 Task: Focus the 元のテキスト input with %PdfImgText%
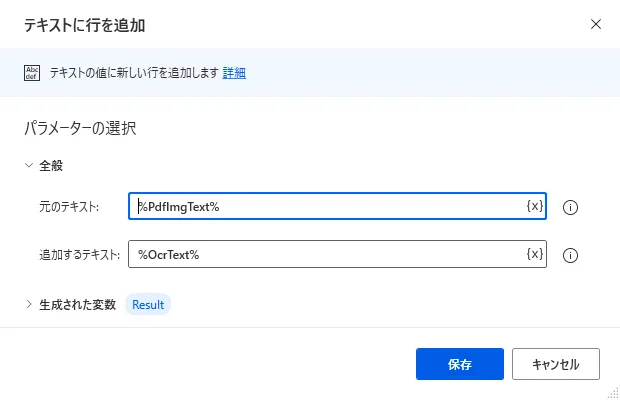[325, 206]
